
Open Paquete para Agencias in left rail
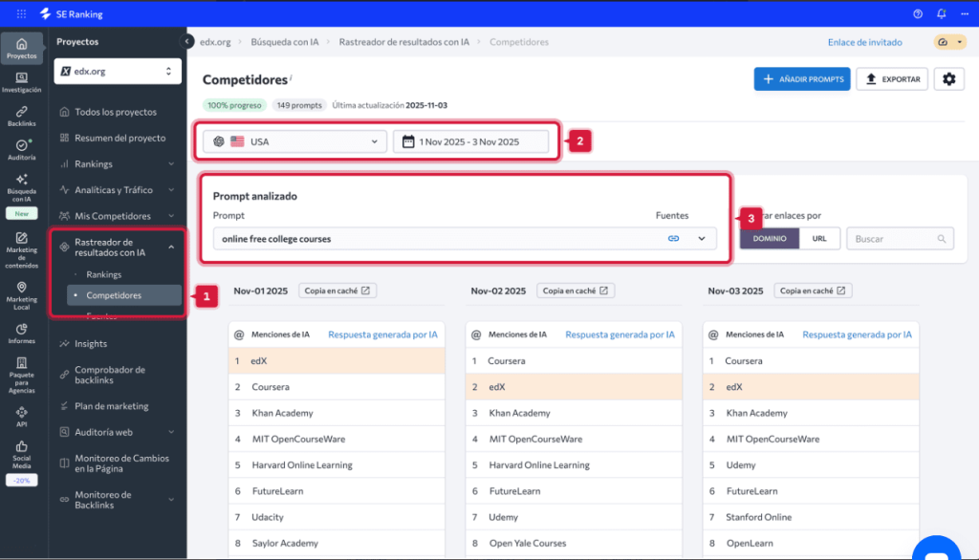[x=22, y=376]
